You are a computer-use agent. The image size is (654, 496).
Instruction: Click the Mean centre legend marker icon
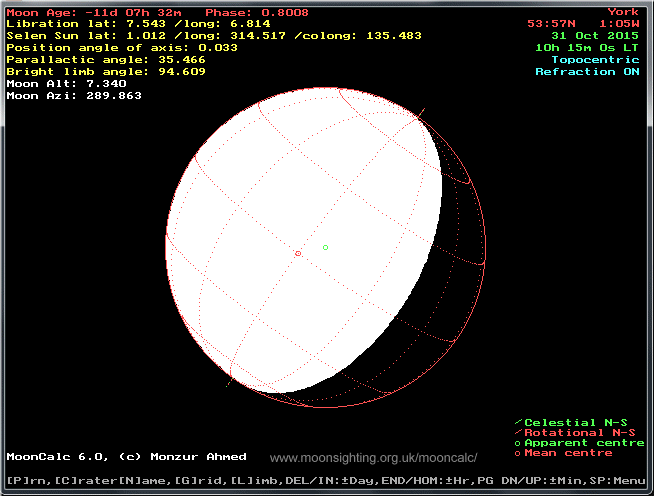517,454
